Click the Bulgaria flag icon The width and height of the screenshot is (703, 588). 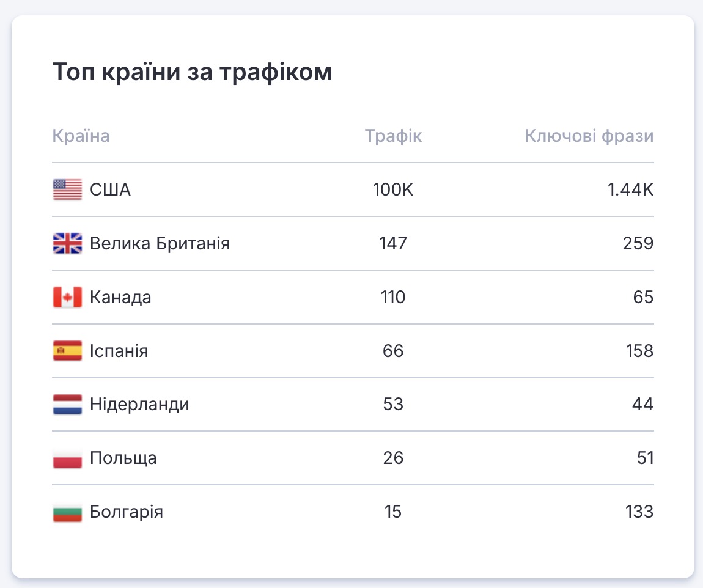tap(67, 512)
